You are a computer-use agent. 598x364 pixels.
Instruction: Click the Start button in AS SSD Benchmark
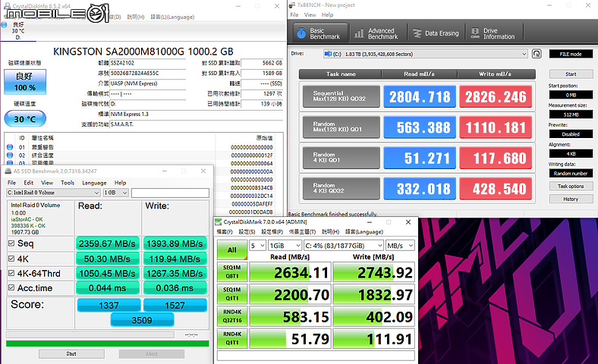71,353
